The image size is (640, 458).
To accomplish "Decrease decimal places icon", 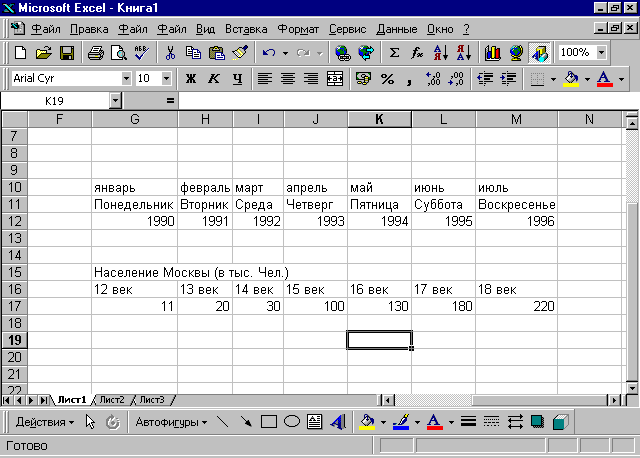I will click(456, 78).
